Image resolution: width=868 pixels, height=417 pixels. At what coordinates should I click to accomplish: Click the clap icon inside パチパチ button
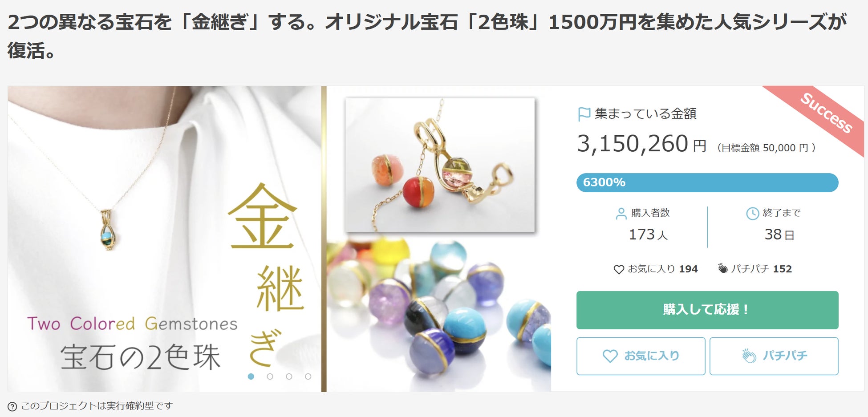[x=749, y=356]
